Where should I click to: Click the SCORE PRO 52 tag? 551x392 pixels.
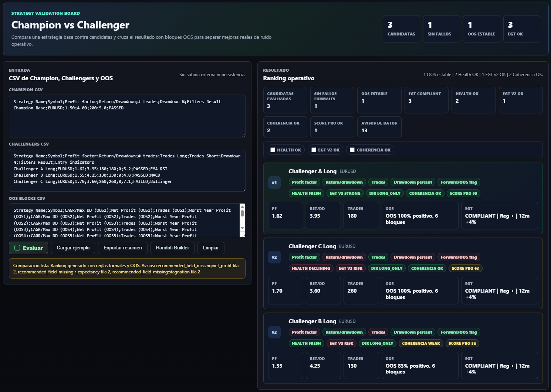click(462, 343)
